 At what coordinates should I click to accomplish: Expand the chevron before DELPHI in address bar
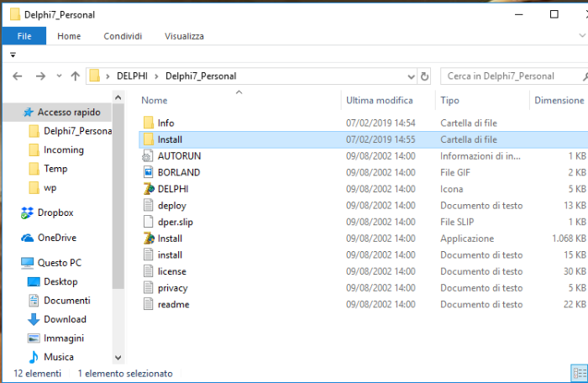pos(108,76)
